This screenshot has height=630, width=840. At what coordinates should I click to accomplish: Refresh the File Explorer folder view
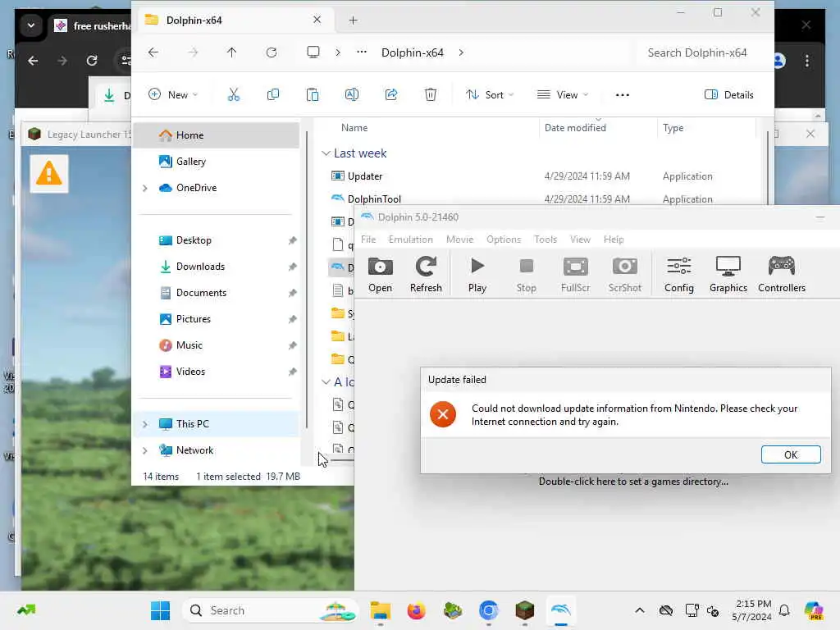[272, 52]
